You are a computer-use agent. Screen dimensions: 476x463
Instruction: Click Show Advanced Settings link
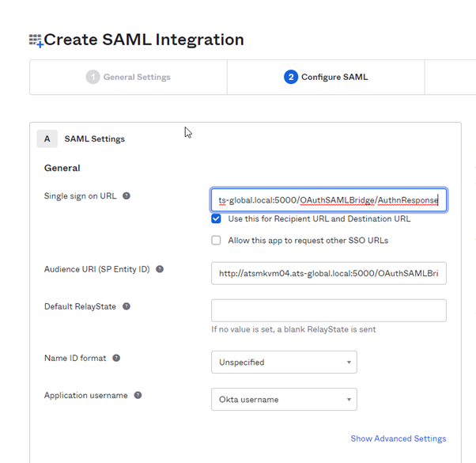click(398, 438)
